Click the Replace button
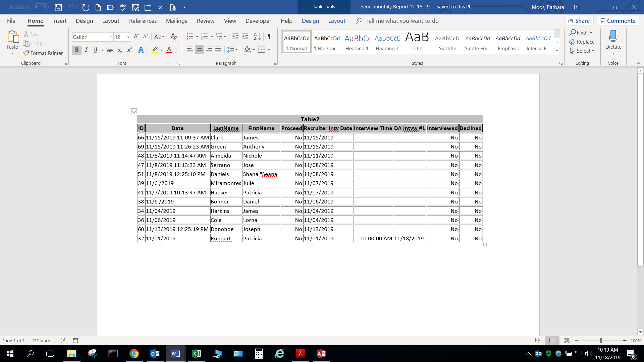Image resolution: width=644 pixels, height=362 pixels. click(x=582, y=42)
